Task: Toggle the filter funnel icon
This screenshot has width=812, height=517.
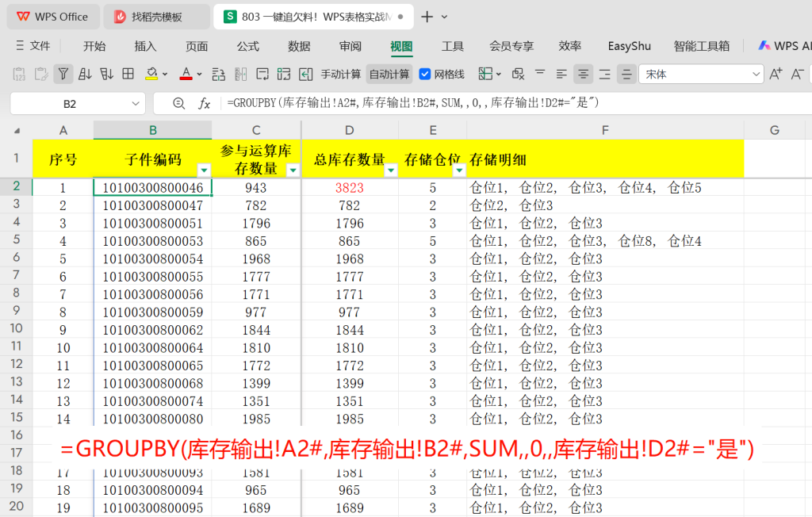Action: pos(63,75)
